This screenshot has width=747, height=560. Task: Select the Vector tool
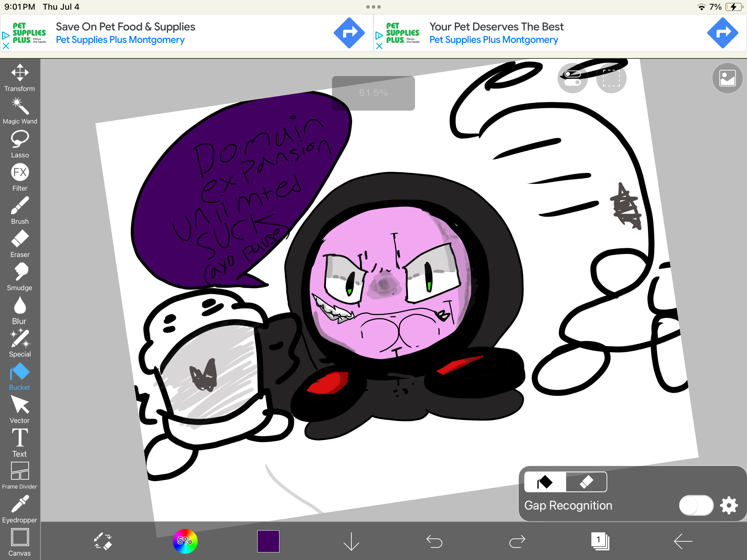tap(20, 410)
